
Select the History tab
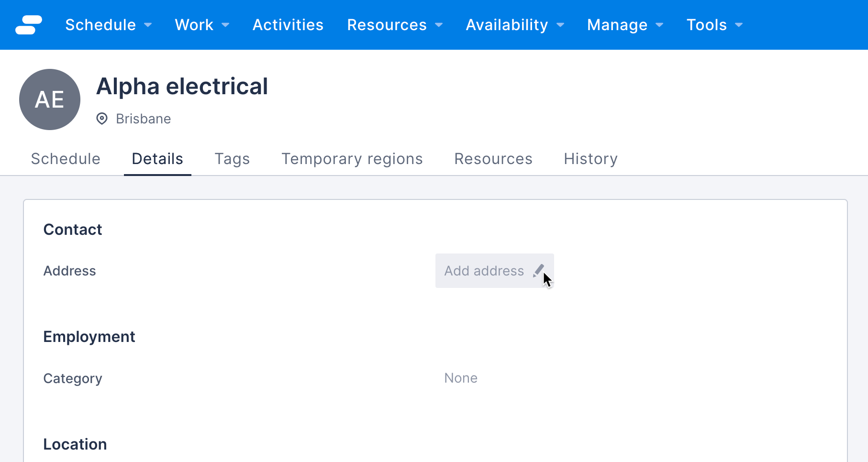[x=590, y=158]
